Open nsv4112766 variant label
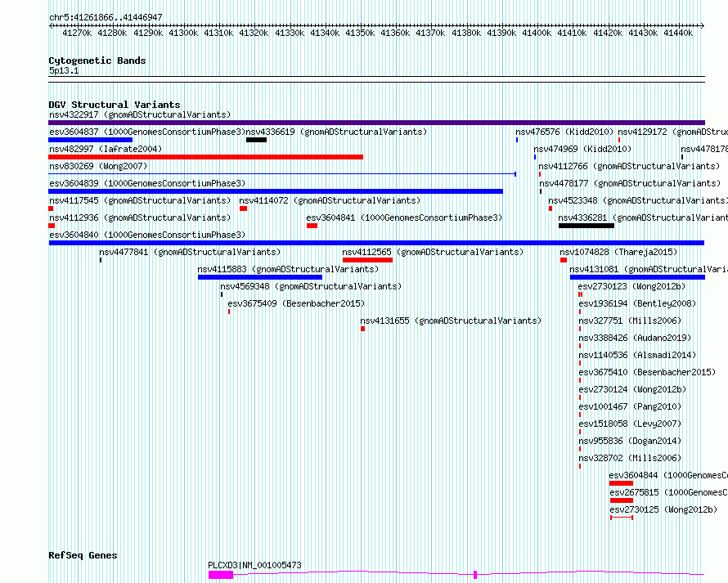728x583 pixels. 629,166
